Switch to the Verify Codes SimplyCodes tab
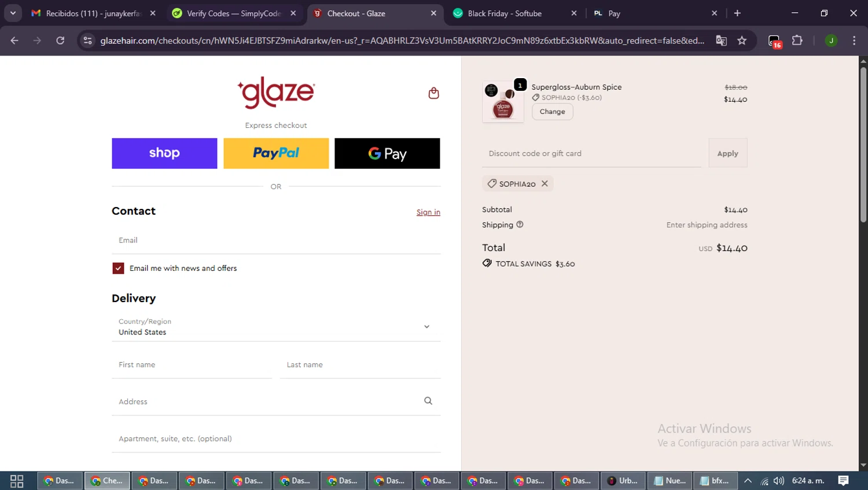This screenshot has width=868, height=490. pyautogui.click(x=234, y=13)
